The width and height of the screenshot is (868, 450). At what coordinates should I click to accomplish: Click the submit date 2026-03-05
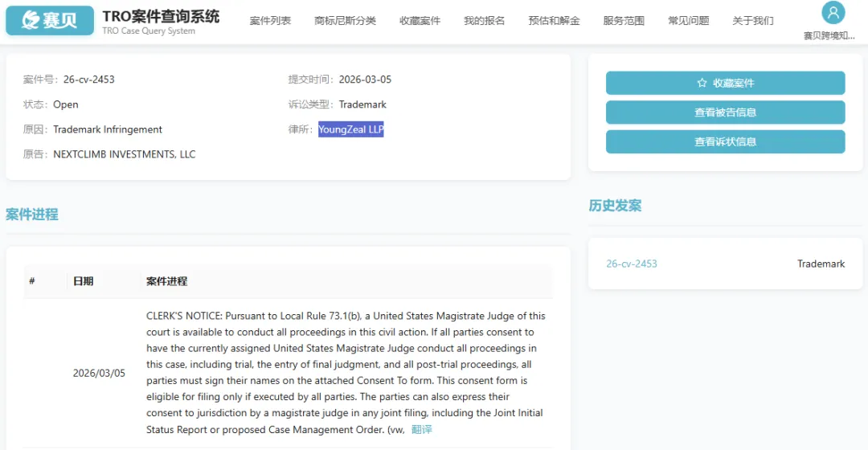tap(366, 79)
